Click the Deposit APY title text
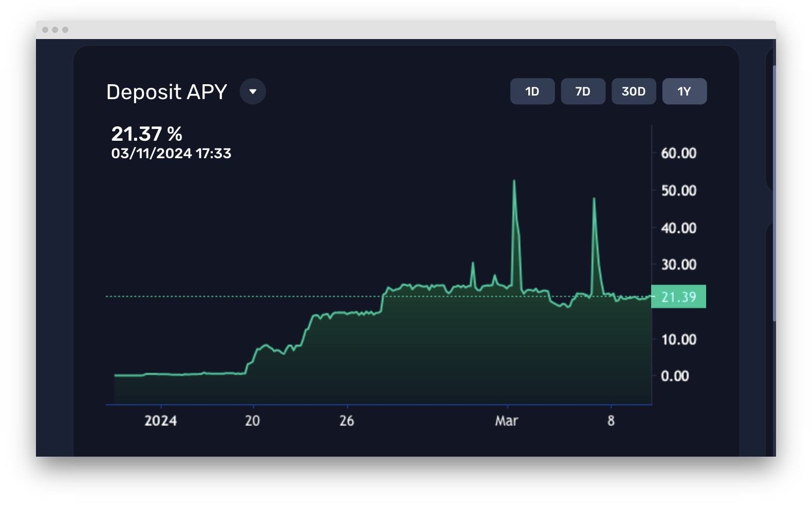 point(167,92)
